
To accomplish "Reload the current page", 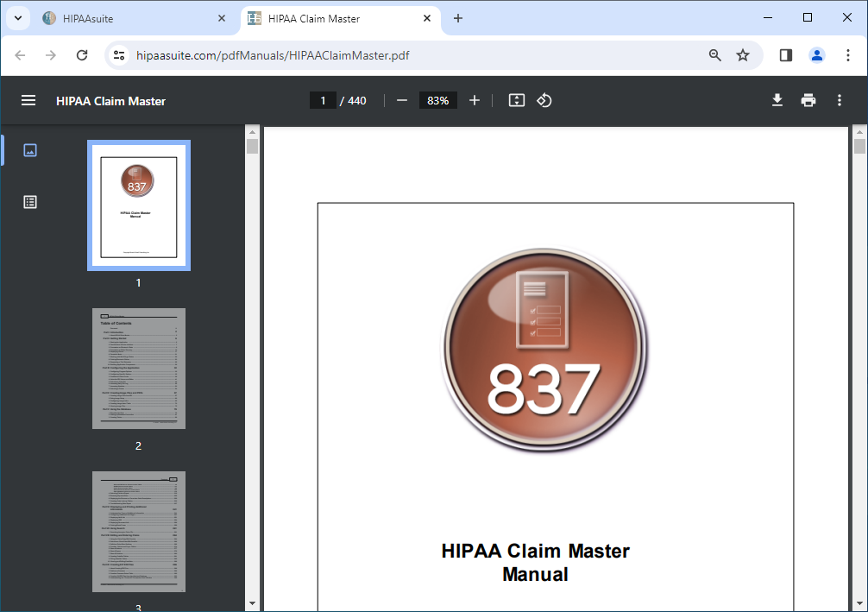I will click(x=82, y=55).
